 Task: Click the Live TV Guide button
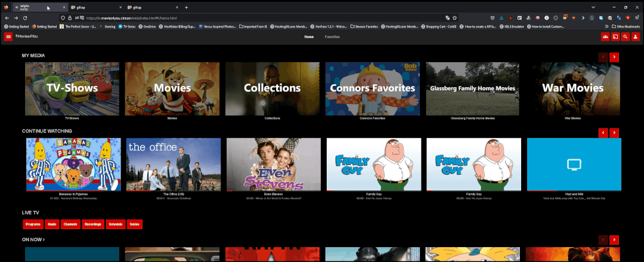point(52,224)
